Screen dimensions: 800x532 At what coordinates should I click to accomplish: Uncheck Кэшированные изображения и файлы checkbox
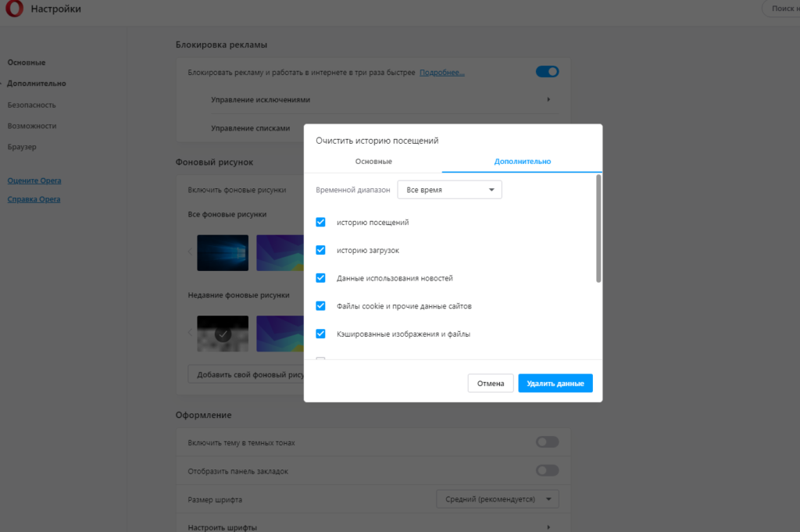[320, 334]
